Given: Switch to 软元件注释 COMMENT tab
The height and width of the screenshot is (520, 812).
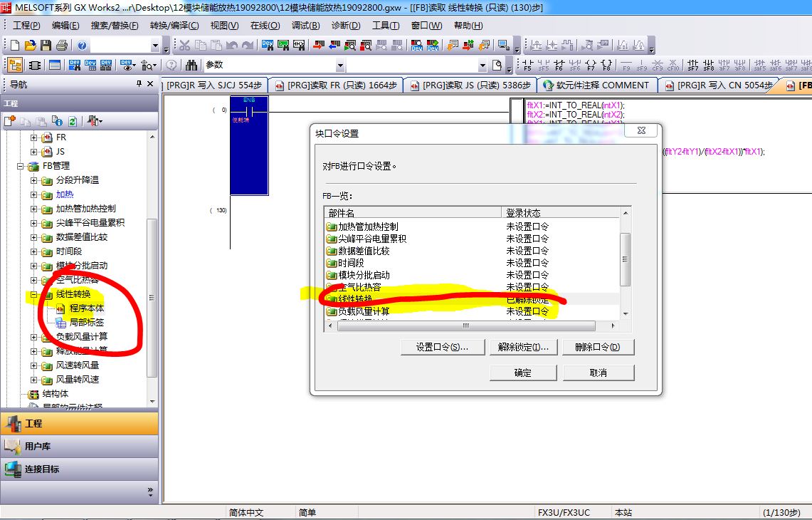Looking at the screenshot, I should (x=595, y=85).
